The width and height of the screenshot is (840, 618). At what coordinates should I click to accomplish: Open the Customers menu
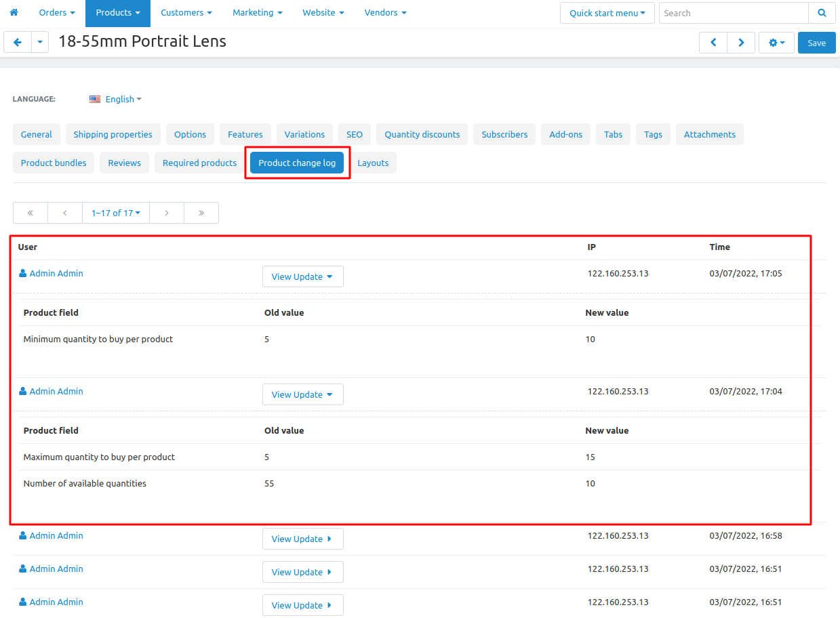[186, 13]
